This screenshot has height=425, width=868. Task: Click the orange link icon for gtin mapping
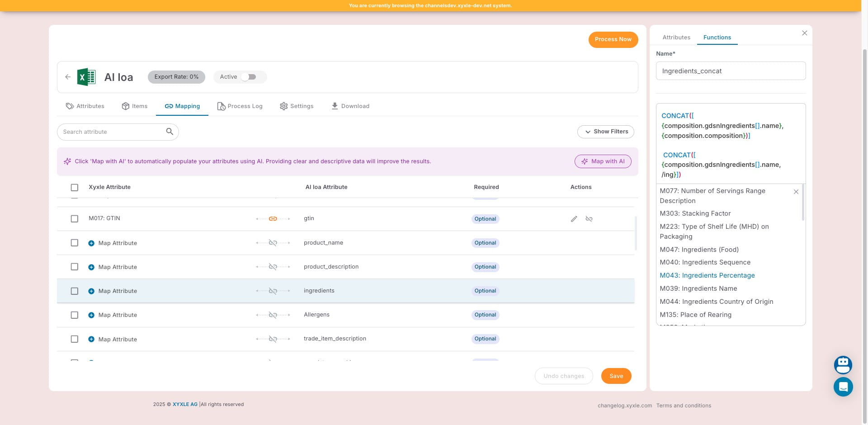point(273,219)
